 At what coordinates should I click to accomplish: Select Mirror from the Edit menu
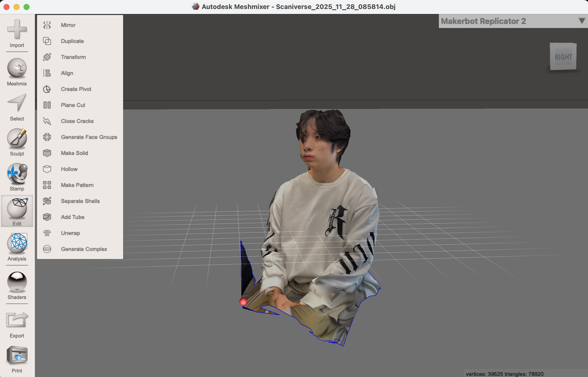click(68, 25)
